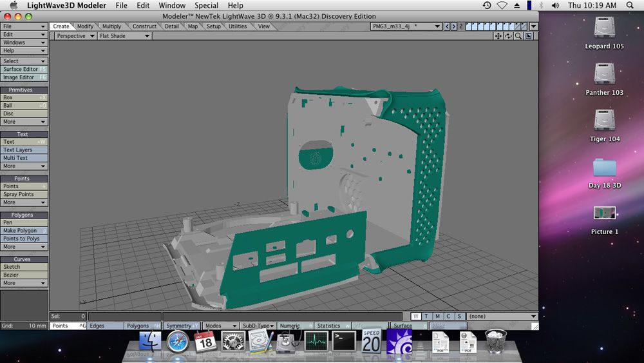This screenshot has width=644, height=363.
Task: Open the Select dropdown in sidebar
Action: pyautogui.click(x=24, y=61)
